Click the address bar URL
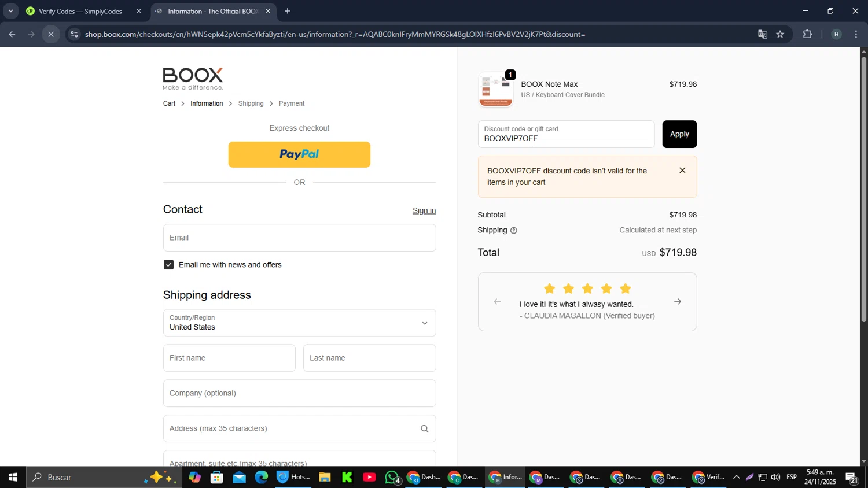This screenshot has width=868, height=488. coord(335,34)
